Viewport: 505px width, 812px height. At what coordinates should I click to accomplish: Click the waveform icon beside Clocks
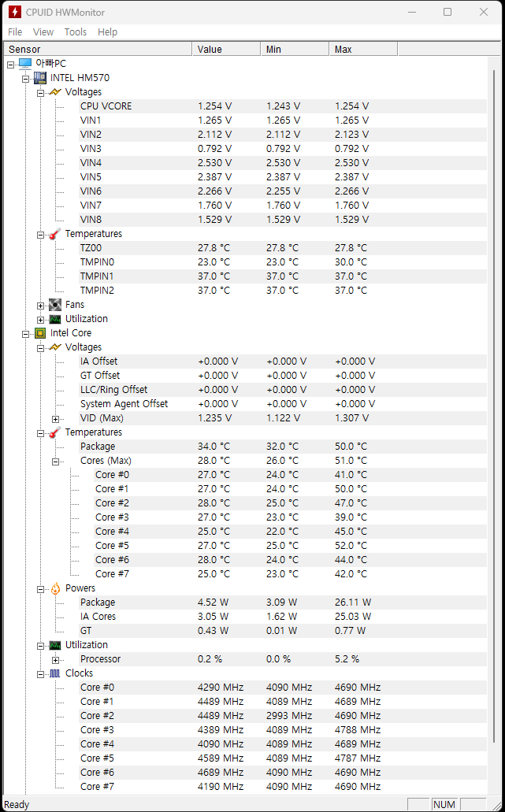(55, 673)
